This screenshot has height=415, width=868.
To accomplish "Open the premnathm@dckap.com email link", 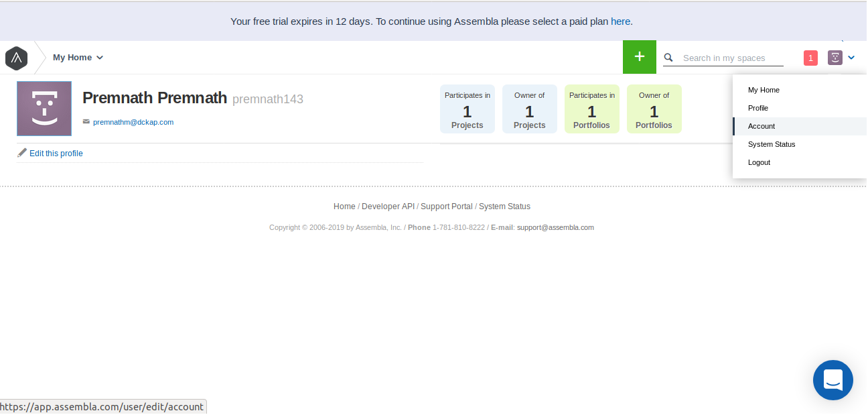I will [x=133, y=122].
